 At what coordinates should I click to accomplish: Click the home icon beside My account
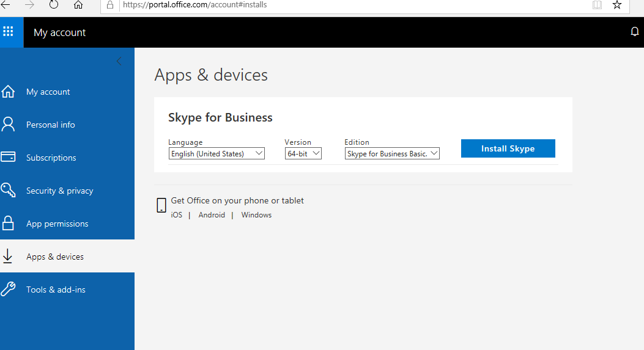pos(8,92)
